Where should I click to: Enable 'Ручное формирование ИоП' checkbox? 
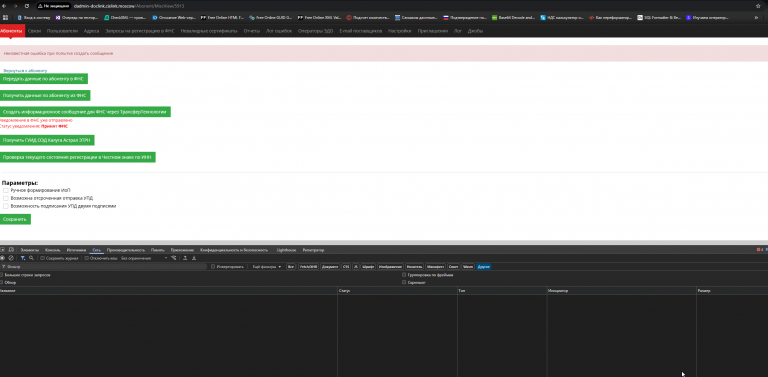tap(6, 190)
